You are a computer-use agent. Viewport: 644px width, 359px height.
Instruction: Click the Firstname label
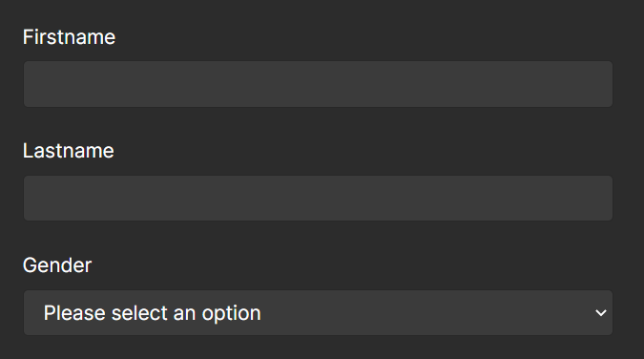[69, 37]
